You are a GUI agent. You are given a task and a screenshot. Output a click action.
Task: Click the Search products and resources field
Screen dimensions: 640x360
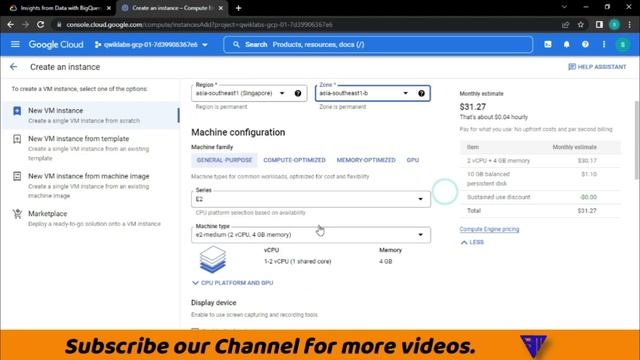point(378,44)
